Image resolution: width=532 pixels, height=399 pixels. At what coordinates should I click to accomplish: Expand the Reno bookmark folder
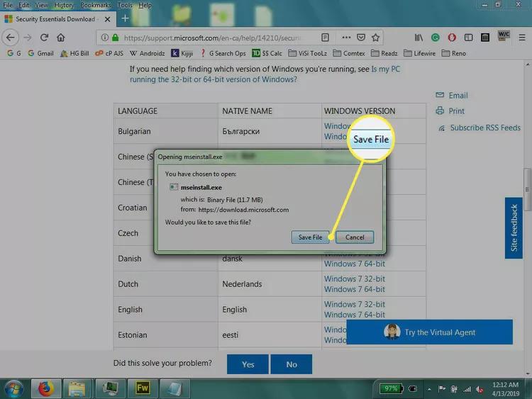pos(454,53)
